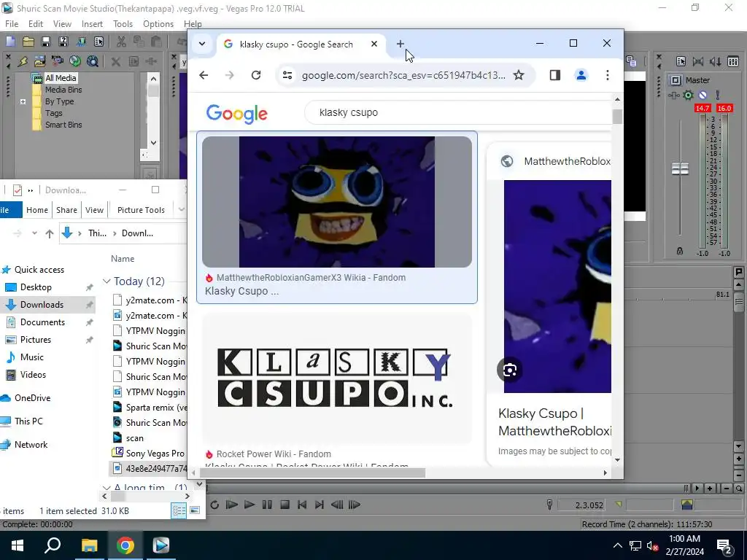747x560 pixels.
Task: Collapse the Today (12) file group
Action: [107, 281]
